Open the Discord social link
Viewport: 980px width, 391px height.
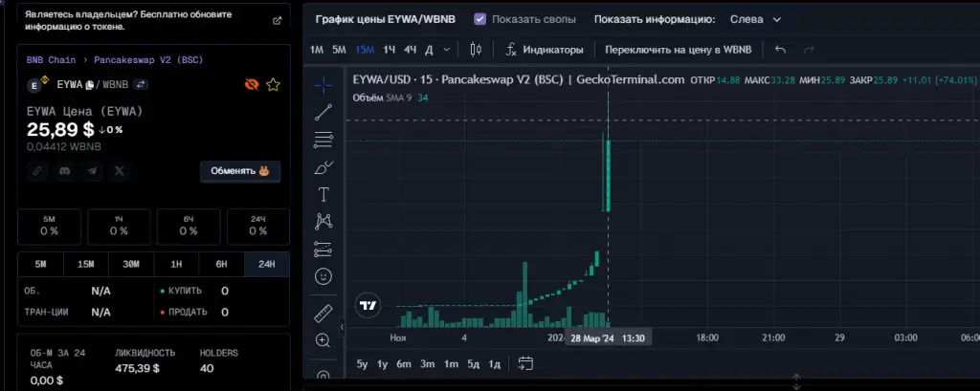(64, 171)
